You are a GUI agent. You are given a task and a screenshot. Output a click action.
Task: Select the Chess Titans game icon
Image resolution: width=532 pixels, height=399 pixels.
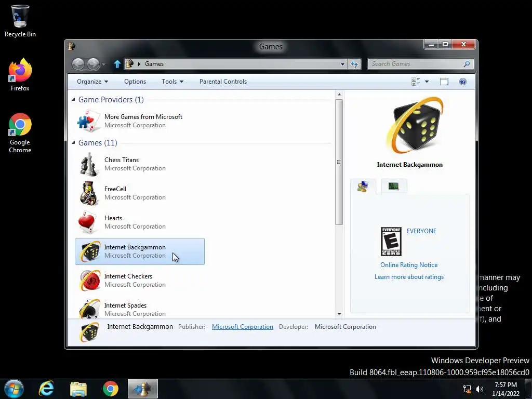click(88, 164)
